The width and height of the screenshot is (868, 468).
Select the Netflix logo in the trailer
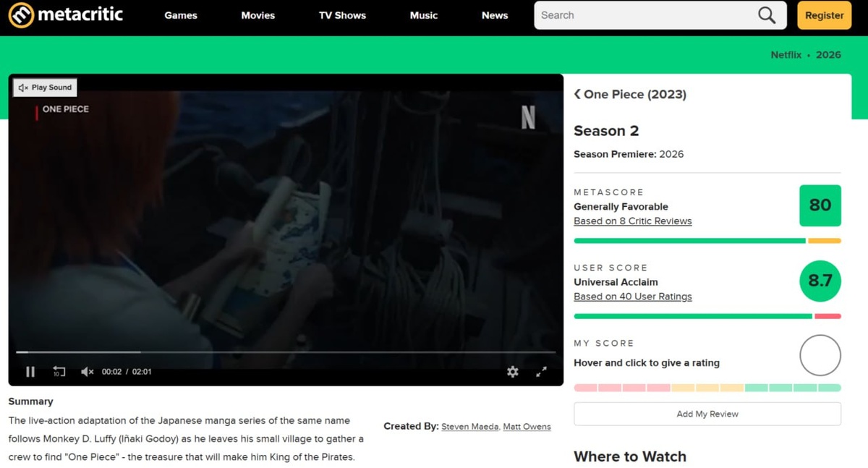(529, 117)
